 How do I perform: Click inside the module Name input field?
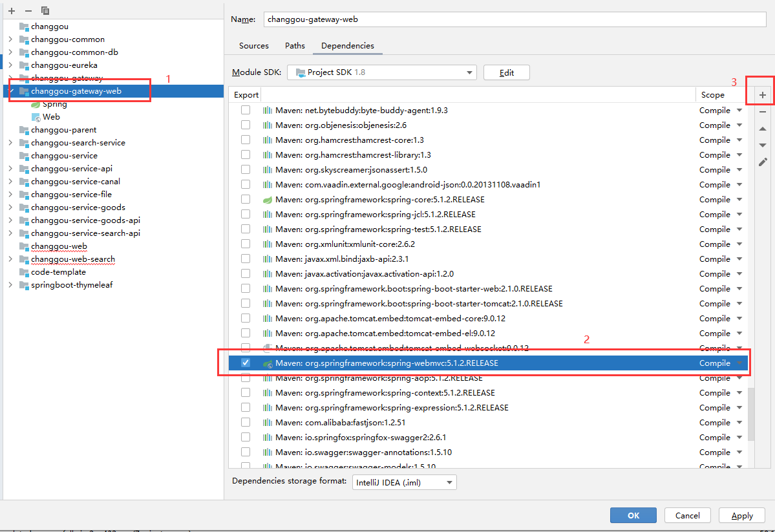coord(452,19)
